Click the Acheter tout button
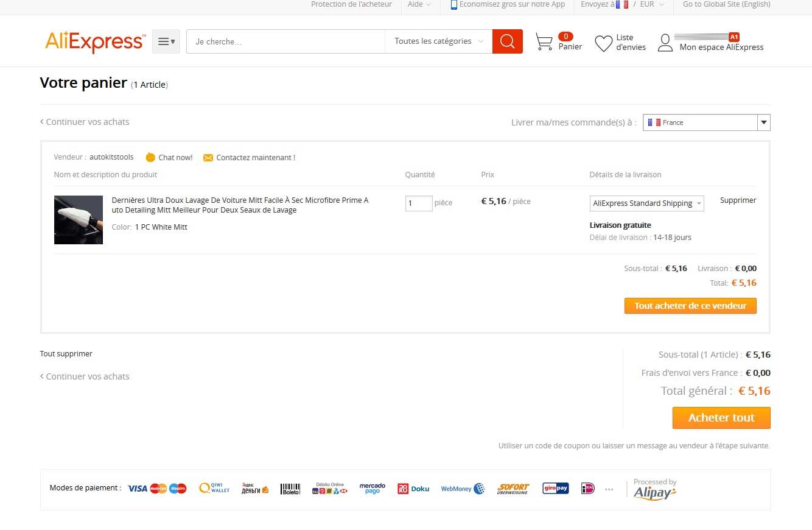The image size is (812, 530). [721, 418]
